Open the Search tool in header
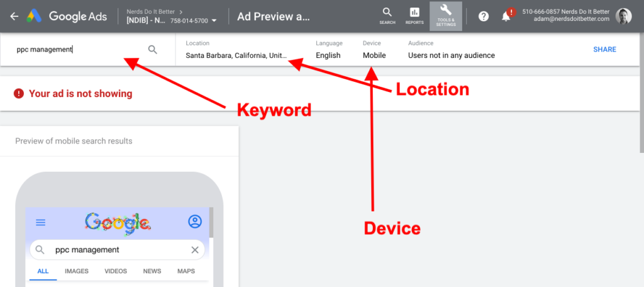 point(387,16)
